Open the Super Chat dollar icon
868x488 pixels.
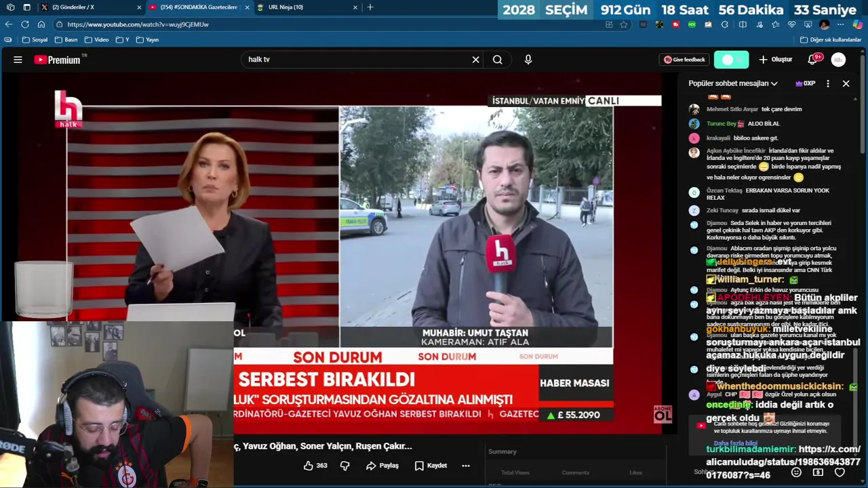click(818, 472)
